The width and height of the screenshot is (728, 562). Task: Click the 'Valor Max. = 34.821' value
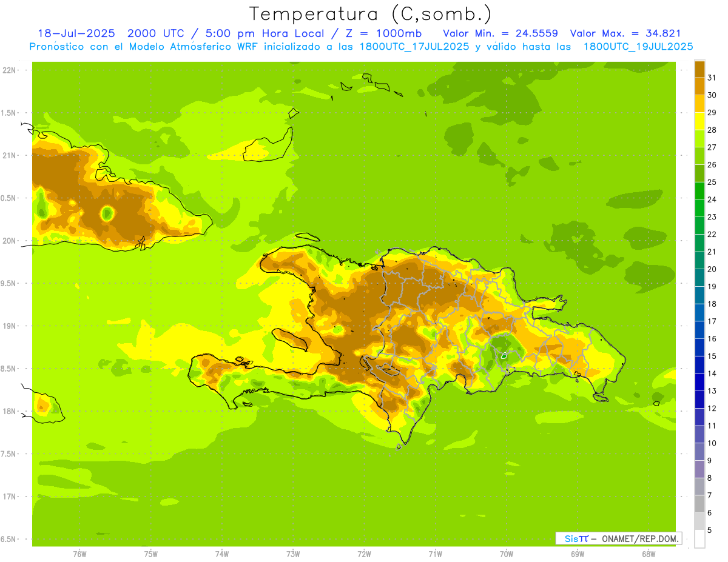(x=625, y=33)
